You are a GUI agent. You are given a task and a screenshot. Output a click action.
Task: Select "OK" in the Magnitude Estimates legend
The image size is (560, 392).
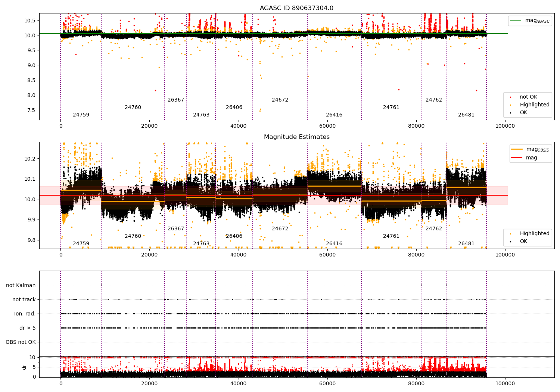coord(523,242)
